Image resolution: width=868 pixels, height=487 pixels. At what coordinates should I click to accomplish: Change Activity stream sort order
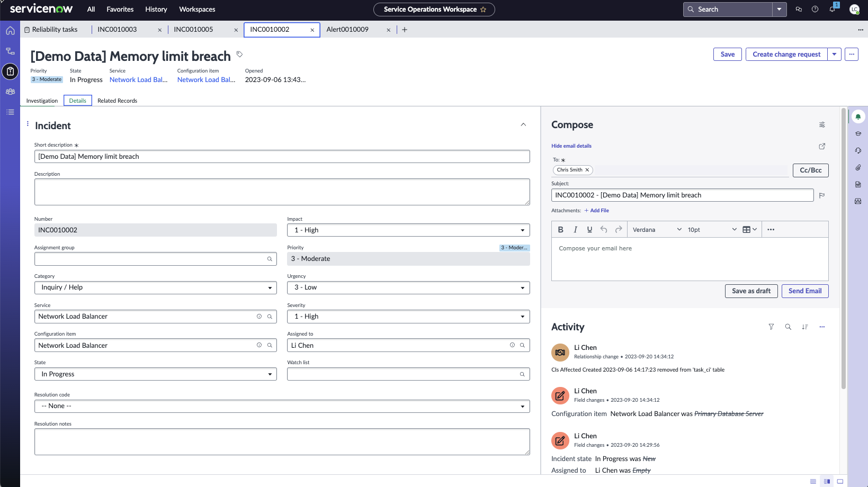(x=805, y=327)
